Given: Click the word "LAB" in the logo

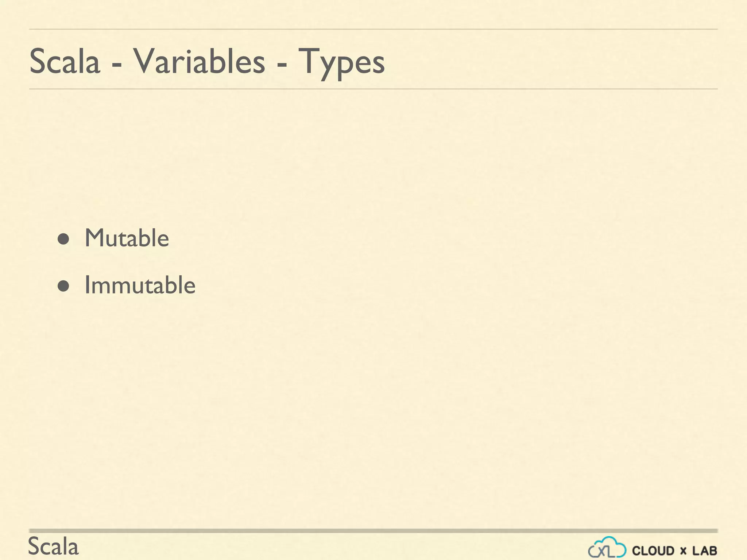Looking at the screenshot, I should pos(705,551).
